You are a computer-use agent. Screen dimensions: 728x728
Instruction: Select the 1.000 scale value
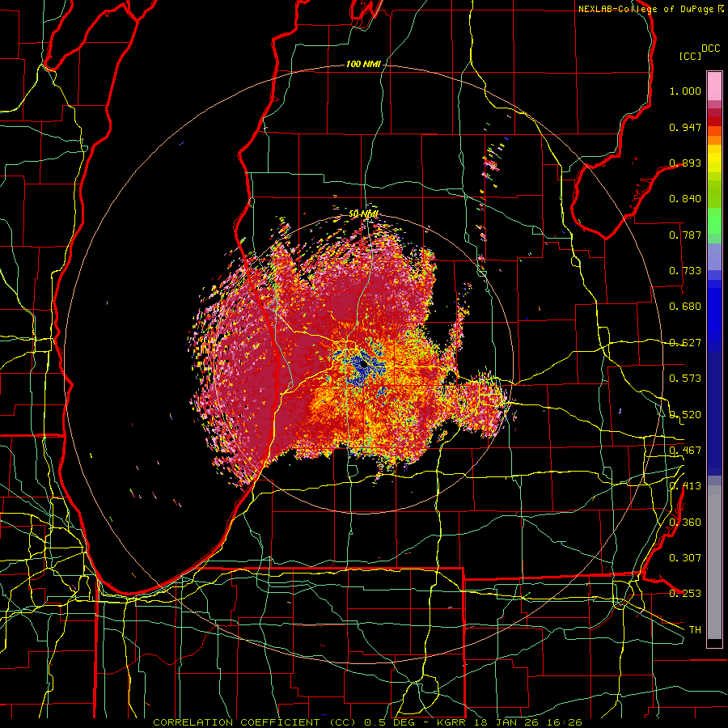click(685, 91)
